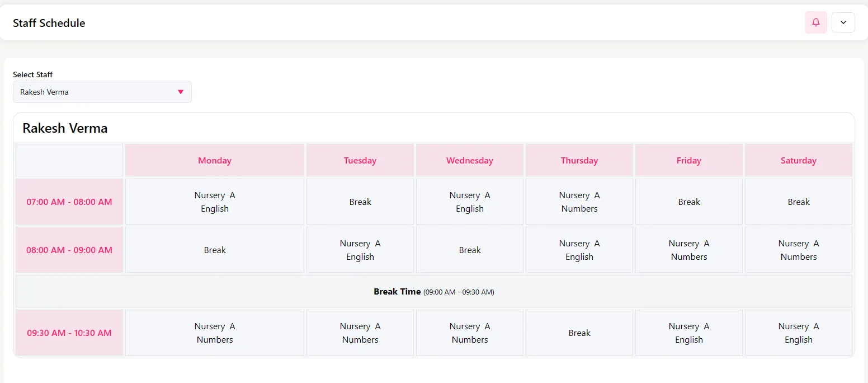The image size is (868, 383).
Task: Click the Staff Schedule page title
Action: point(49,23)
